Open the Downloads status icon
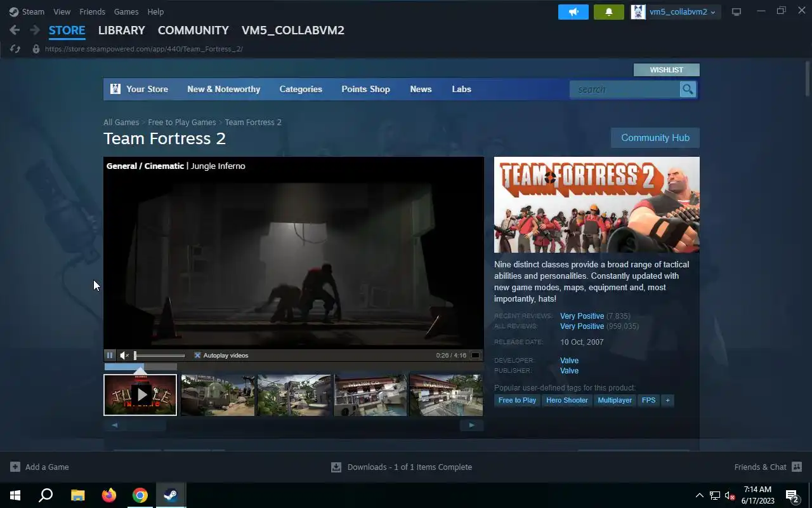812x508 pixels. [336, 467]
